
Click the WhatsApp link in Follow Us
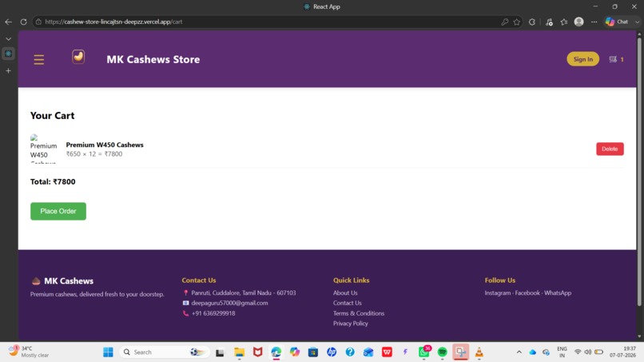point(558,293)
